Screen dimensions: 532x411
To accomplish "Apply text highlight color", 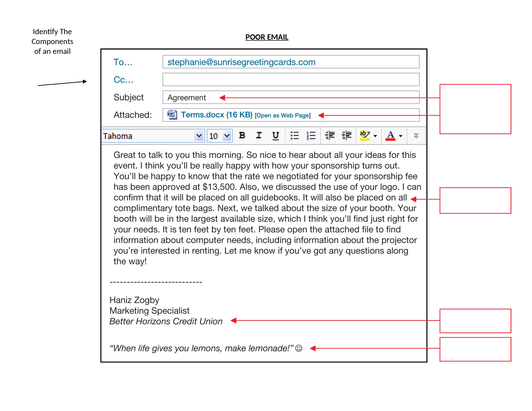I will pos(365,136).
